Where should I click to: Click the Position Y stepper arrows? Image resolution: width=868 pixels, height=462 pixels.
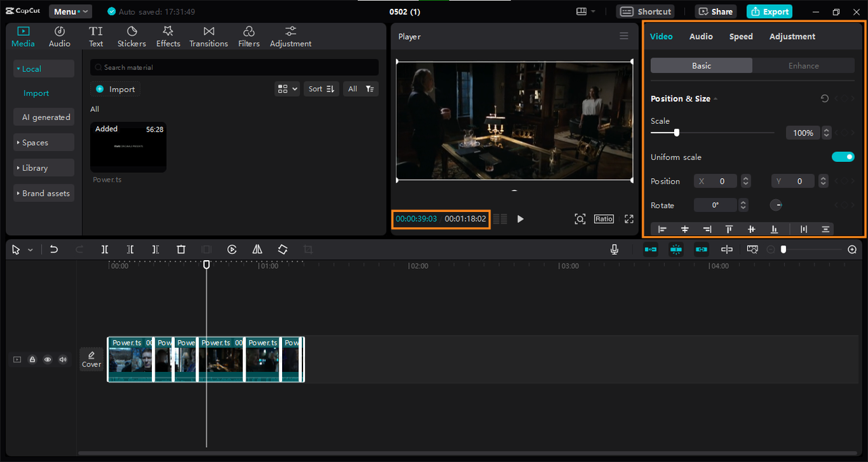click(x=823, y=181)
